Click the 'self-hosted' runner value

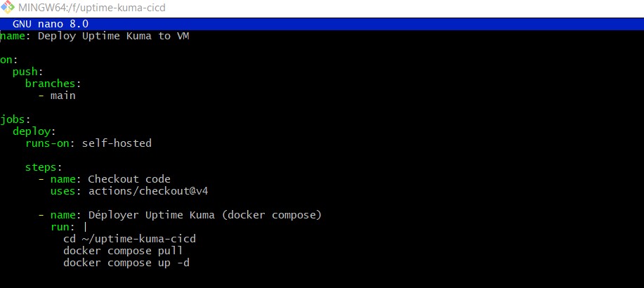pyautogui.click(x=117, y=143)
